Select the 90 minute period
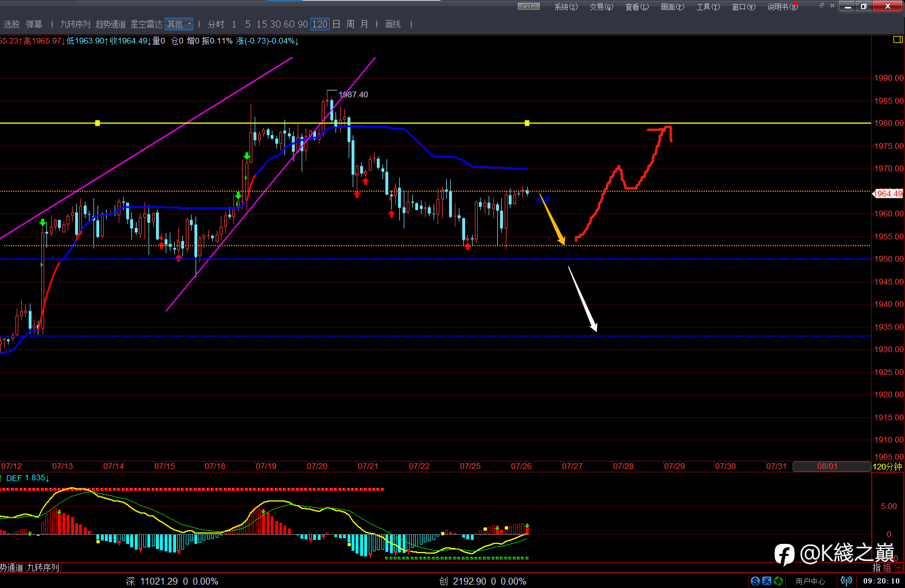Image resolution: width=905 pixels, height=588 pixels. coord(303,24)
